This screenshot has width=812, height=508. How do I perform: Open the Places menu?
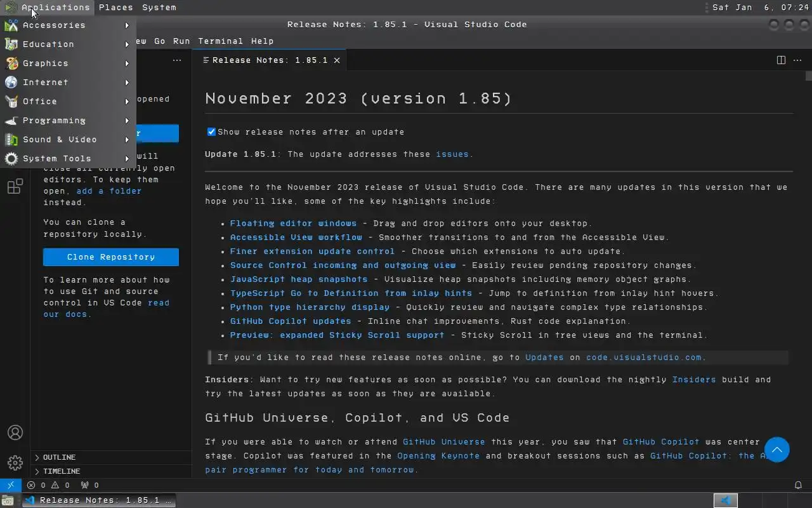(116, 8)
